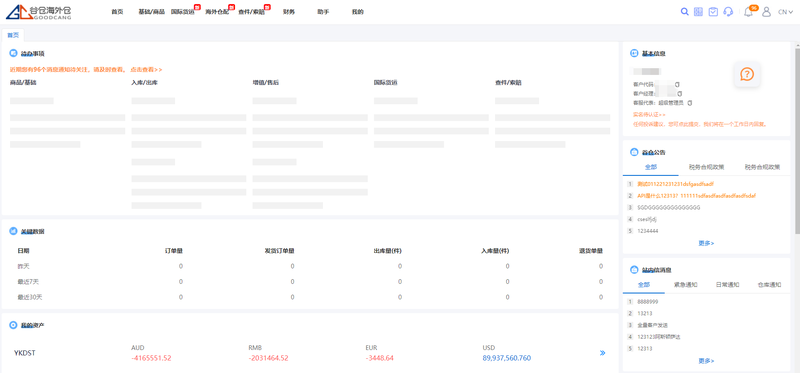
Task: Open message 13213
Action: point(645,313)
